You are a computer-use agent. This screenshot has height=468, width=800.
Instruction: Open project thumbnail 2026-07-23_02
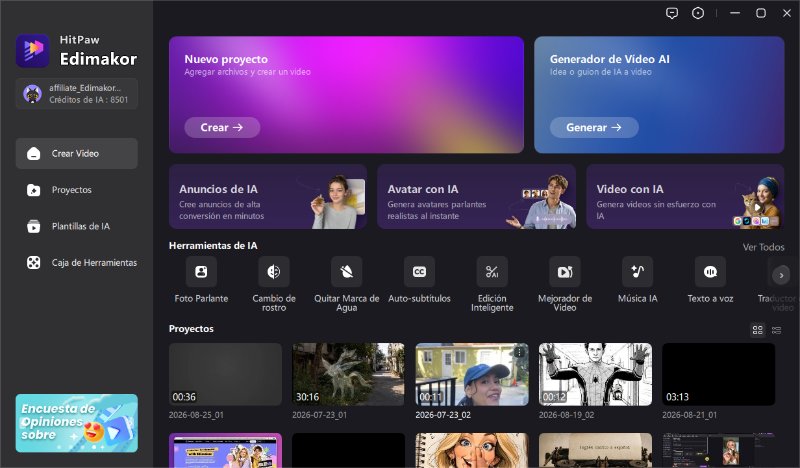[472, 374]
